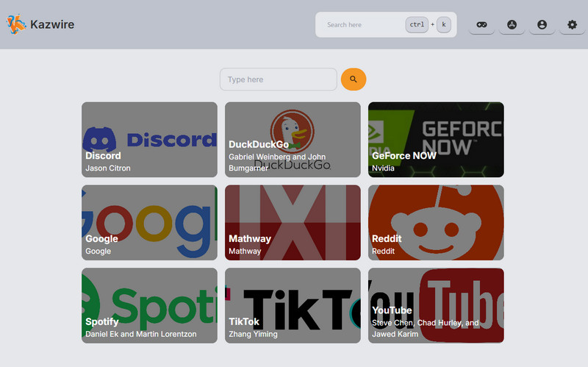Focus the 'Search here' header box
Viewport: 588px width, 367px height.
click(386, 25)
